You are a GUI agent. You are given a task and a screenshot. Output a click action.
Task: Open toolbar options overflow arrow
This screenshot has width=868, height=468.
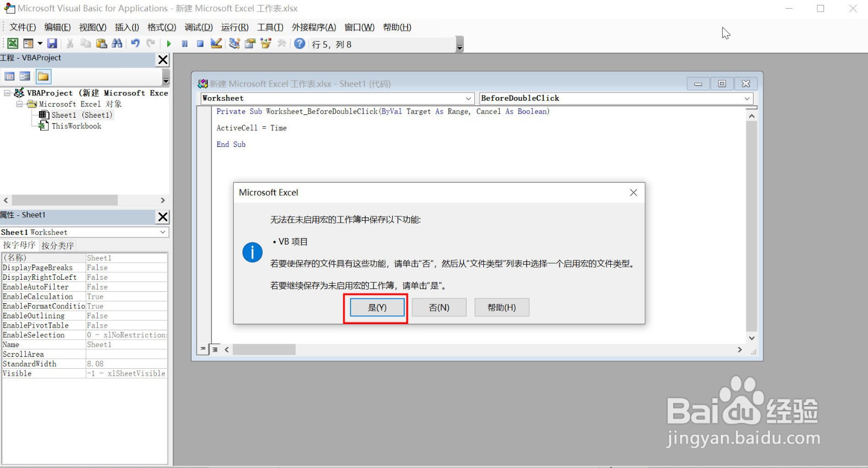(460, 44)
